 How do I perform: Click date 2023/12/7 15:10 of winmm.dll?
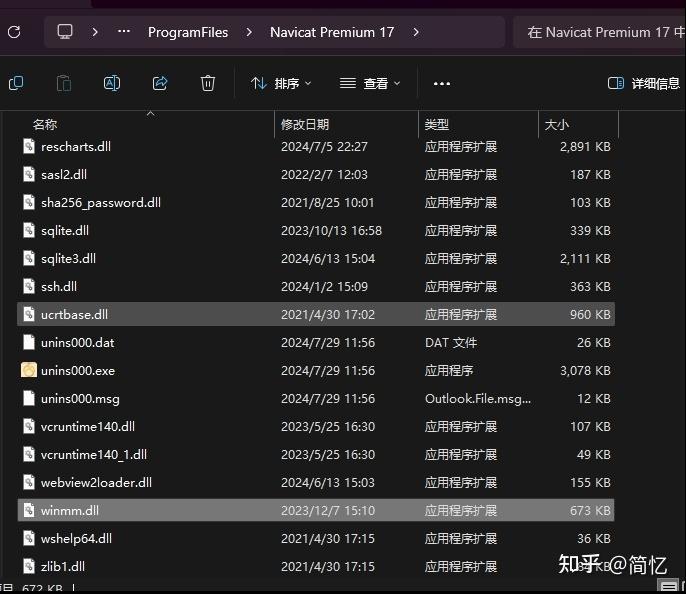(x=328, y=510)
